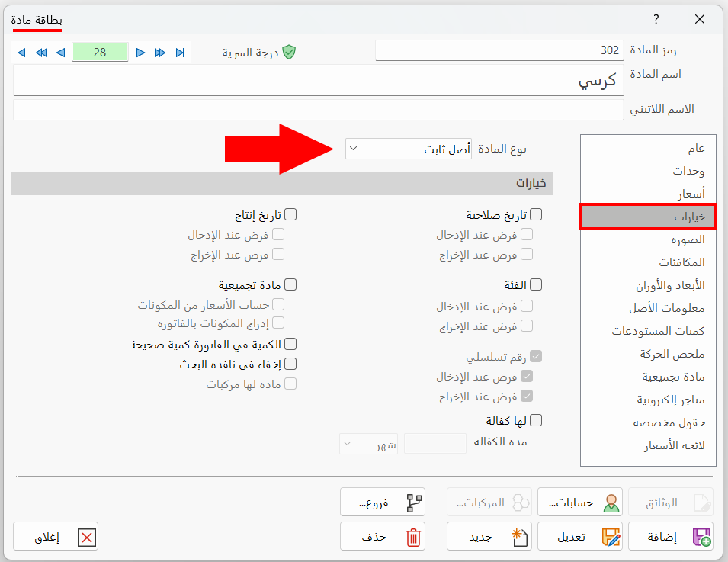This screenshot has height=562, width=728.
Task: Open حقول مخصصة section
Action: click(648, 422)
